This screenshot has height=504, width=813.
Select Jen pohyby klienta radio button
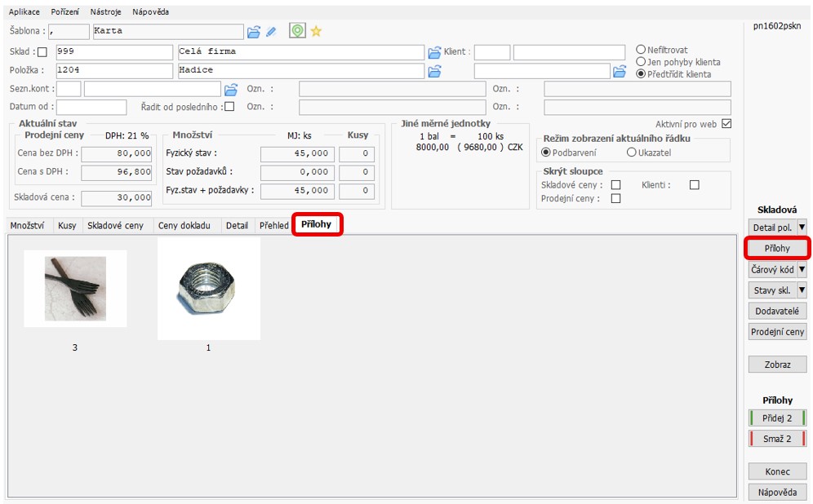click(x=641, y=62)
